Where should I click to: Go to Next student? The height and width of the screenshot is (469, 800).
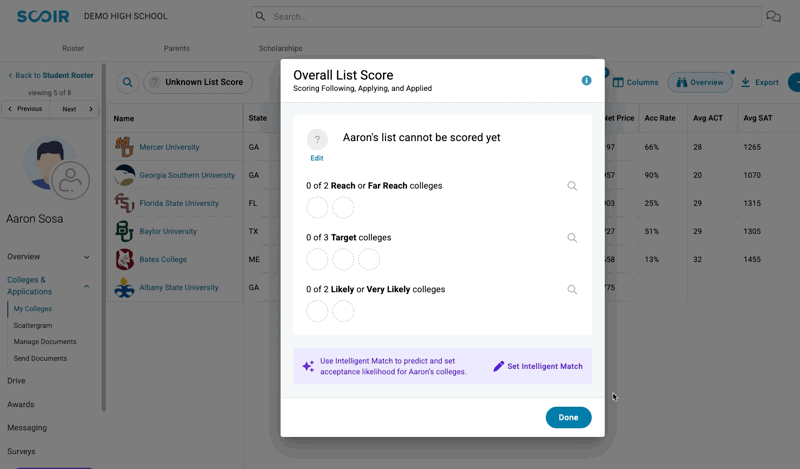coord(74,109)
